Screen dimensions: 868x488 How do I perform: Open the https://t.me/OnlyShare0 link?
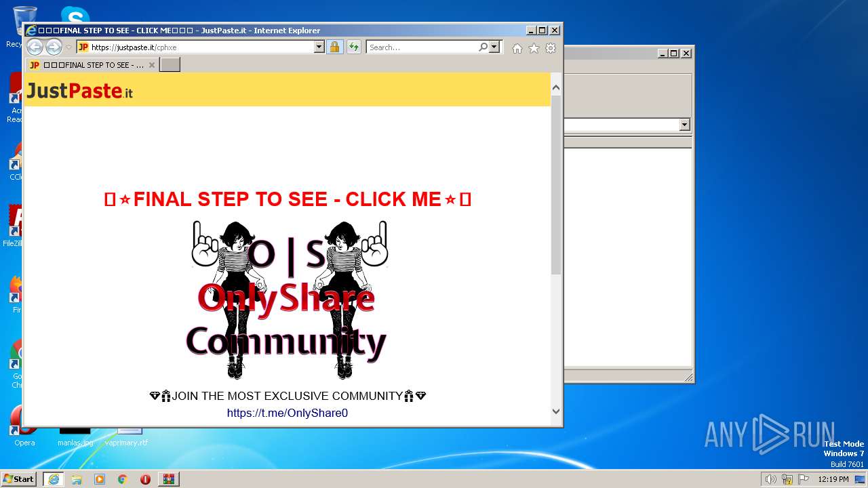(x=288, y=413)
